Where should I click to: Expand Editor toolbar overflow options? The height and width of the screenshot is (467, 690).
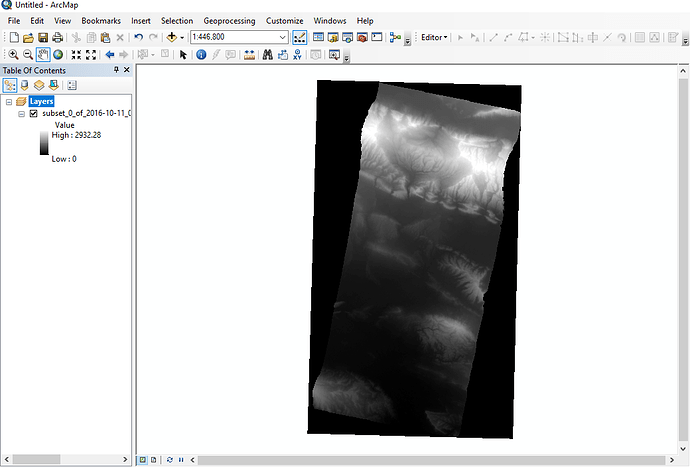tap(685, 41)
